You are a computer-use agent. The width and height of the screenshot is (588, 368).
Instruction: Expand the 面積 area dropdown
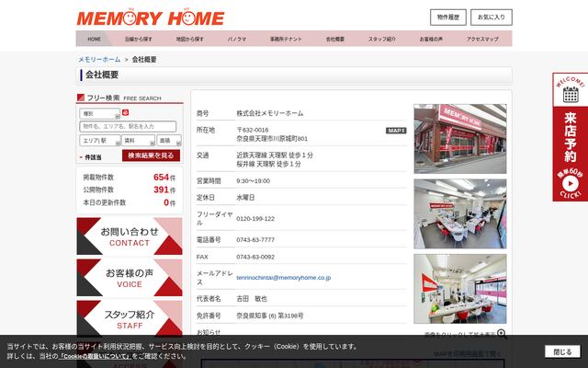(169, 141)
